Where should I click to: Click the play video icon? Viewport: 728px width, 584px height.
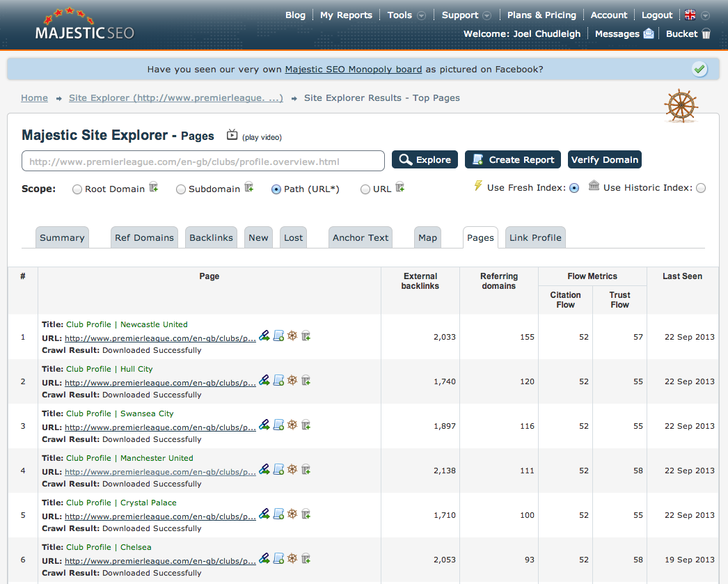point(232,135)
